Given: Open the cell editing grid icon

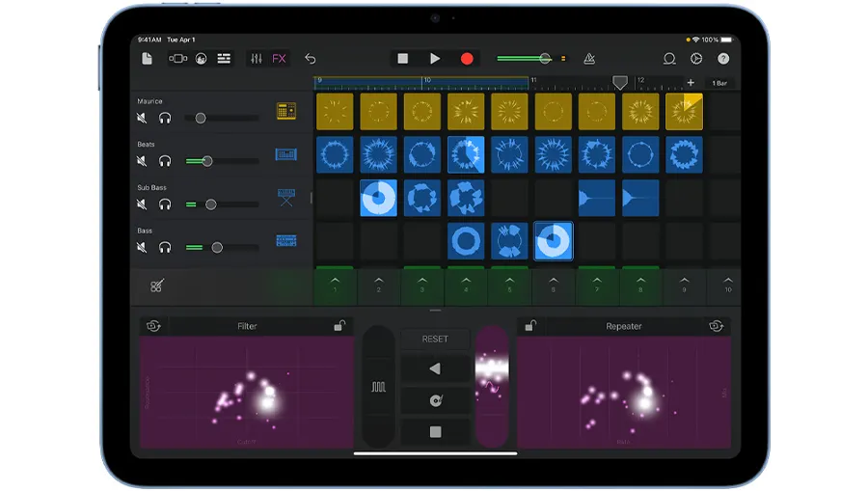Looking at the screenshot, I should click(156, 286).
